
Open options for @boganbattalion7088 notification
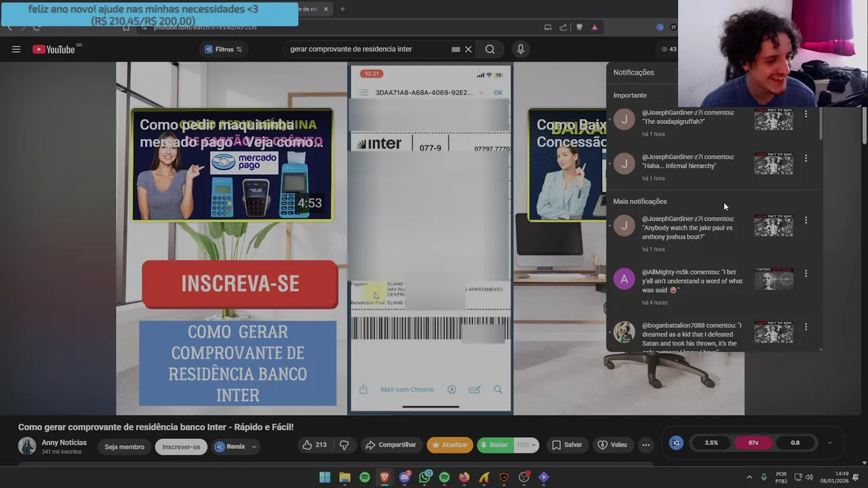806,327
